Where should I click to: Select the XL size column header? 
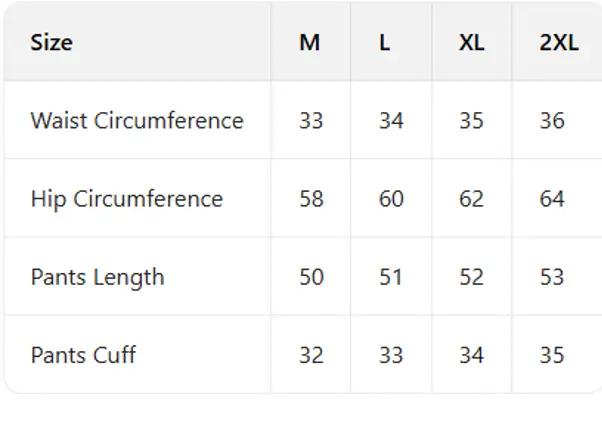471,43
